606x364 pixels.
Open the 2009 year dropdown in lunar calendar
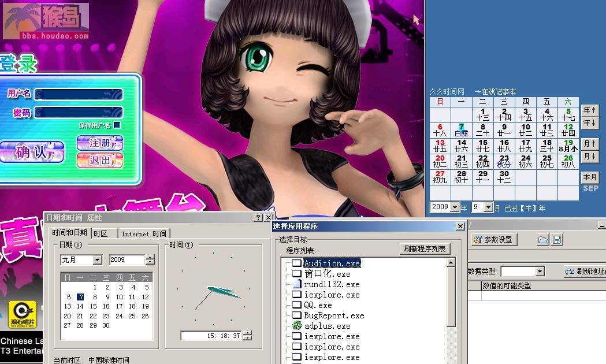pos(455,207)
